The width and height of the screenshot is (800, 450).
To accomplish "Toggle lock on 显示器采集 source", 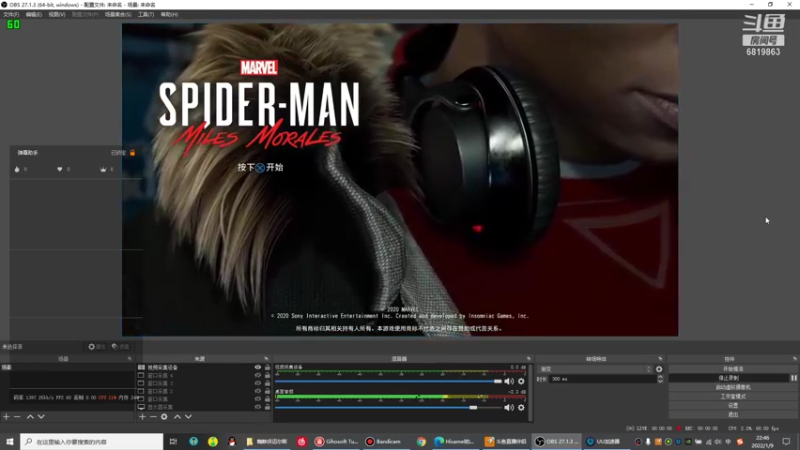I will click(267, 407).
